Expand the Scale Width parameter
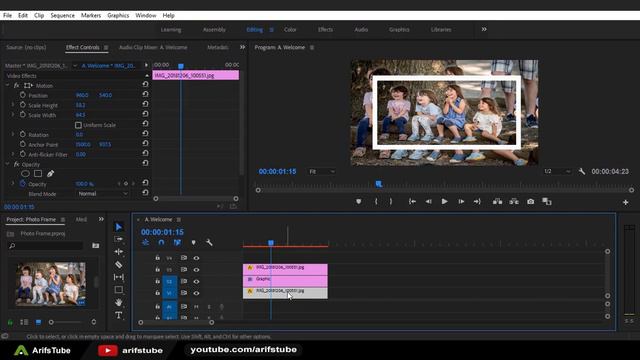The image size is (640, 360). pyautogui.click(x=13, y=115)
